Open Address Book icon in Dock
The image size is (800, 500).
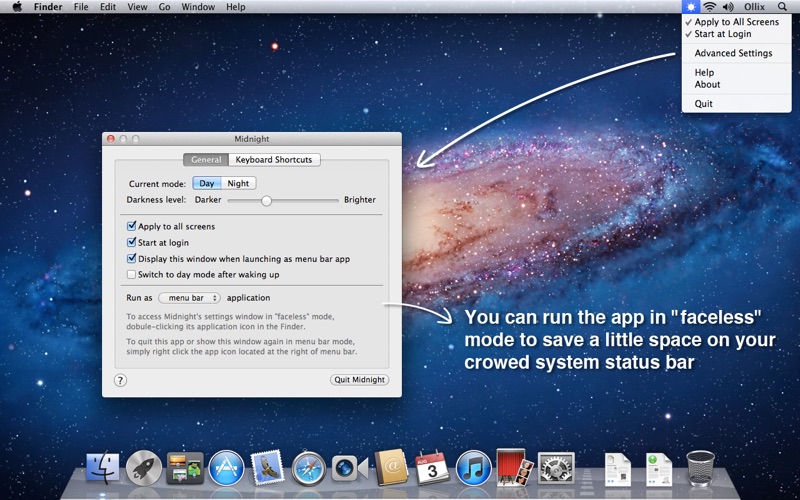[391, 467]
